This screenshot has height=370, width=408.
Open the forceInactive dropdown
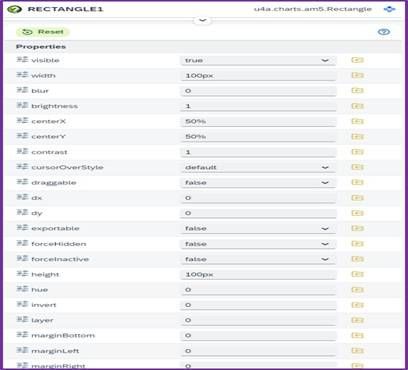pyautogui.click(x=258, y=259)
